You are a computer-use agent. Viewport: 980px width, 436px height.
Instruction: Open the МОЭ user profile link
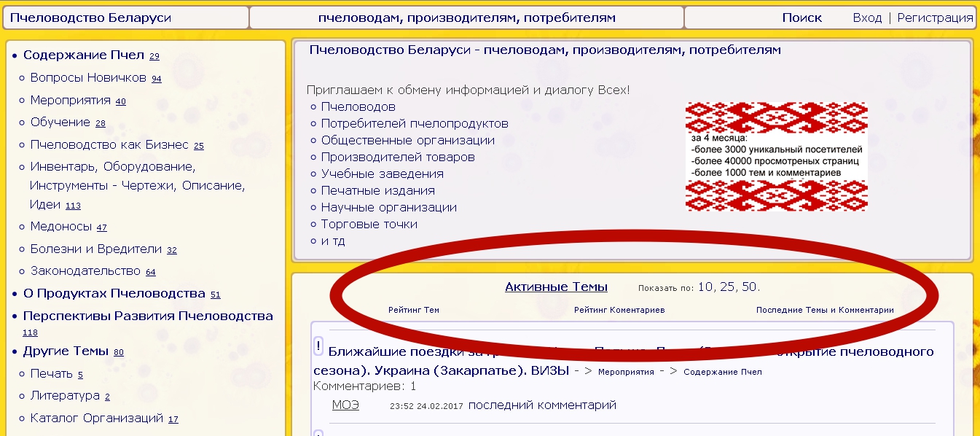coord(345,405)
